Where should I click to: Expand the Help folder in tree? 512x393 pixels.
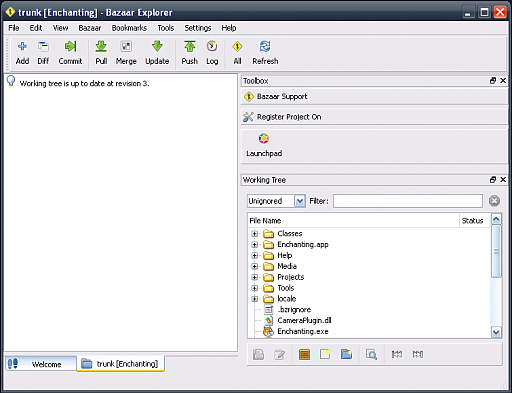point(255,256)
